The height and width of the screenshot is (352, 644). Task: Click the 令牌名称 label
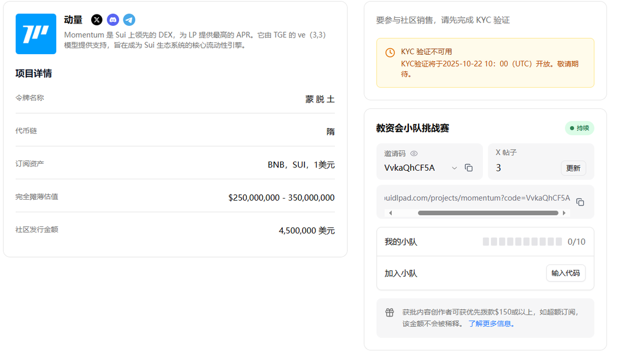[30, 98]
